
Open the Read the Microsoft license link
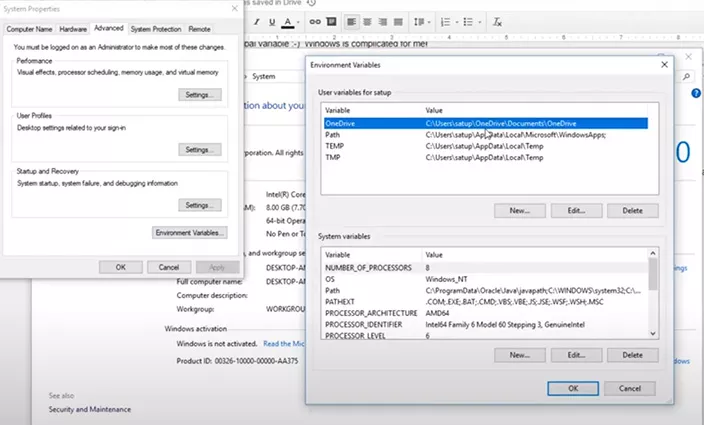coord(284,344)
